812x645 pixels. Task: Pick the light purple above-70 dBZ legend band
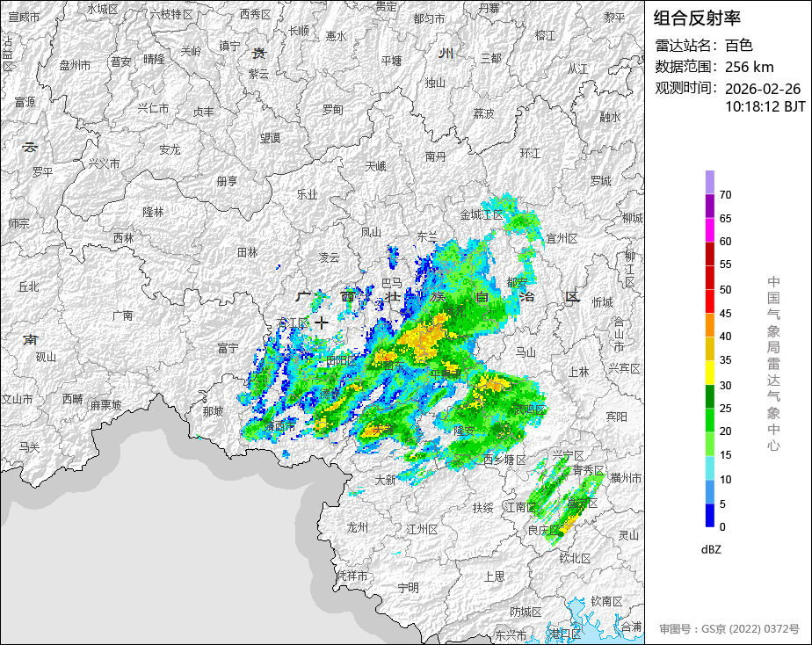[709, 182]
